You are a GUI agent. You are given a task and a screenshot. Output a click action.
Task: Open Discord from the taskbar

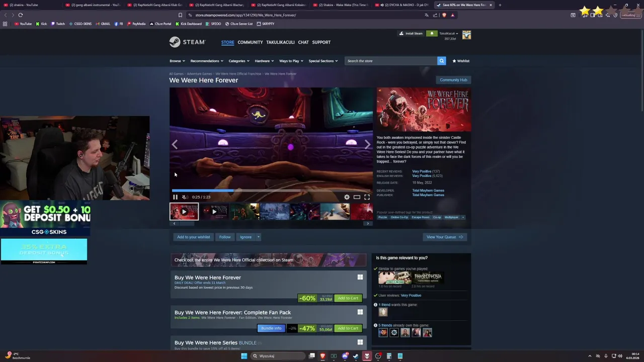pyautogui.click(x=345, y=356)
